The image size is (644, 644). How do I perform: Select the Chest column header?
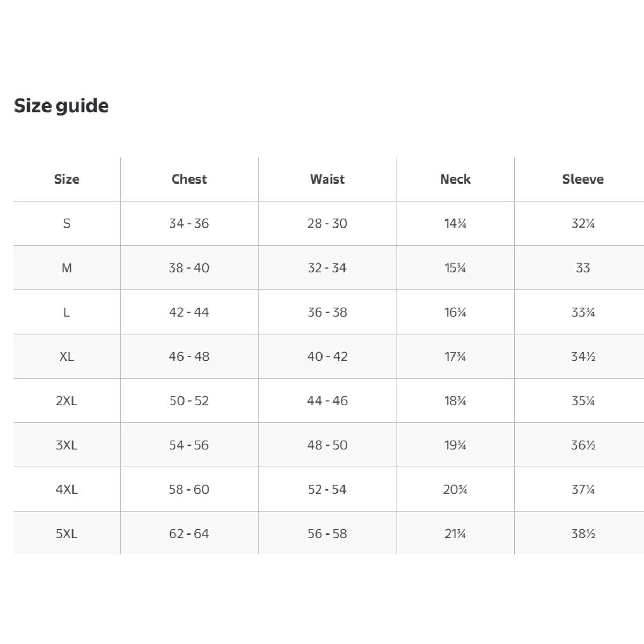[x=189, y=179]
